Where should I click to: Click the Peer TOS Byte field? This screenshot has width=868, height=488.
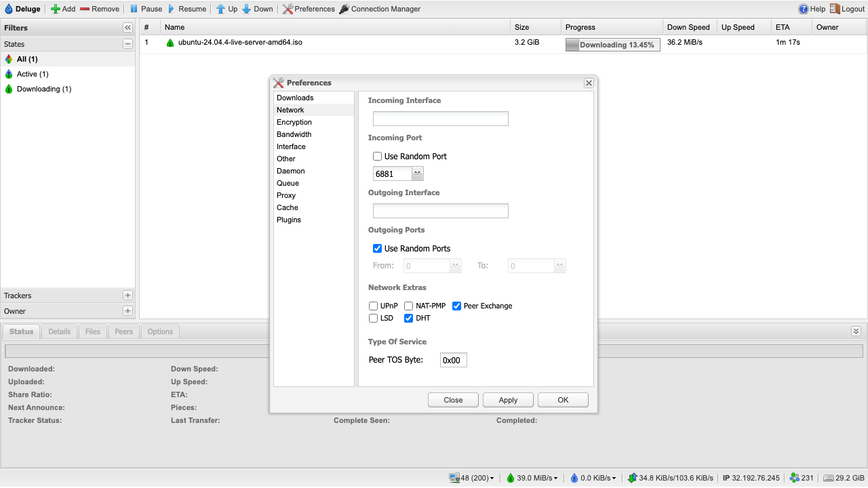(x=454, y=360)
